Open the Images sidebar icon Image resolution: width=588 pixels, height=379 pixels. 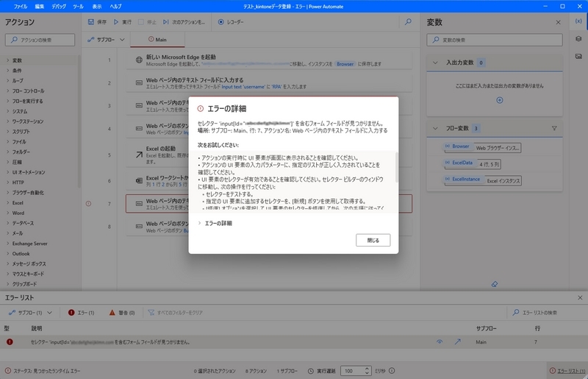[x=578, y=57]
